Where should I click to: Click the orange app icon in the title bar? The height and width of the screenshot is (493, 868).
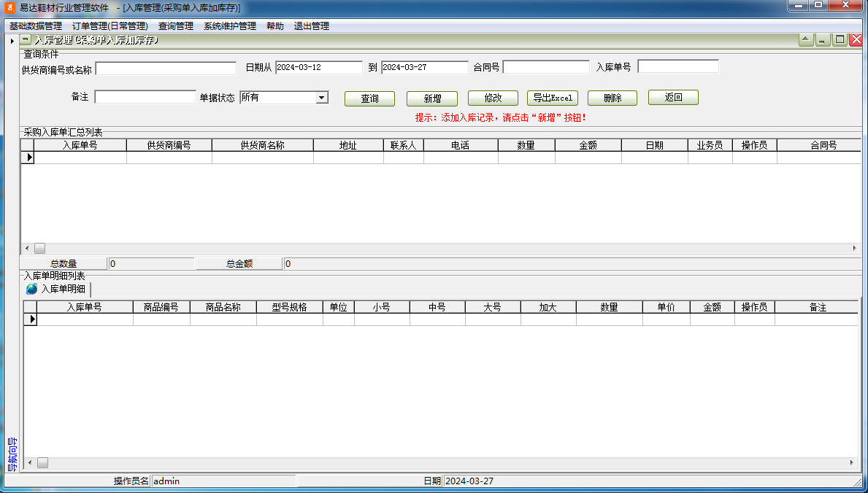(x=10, y=7)
